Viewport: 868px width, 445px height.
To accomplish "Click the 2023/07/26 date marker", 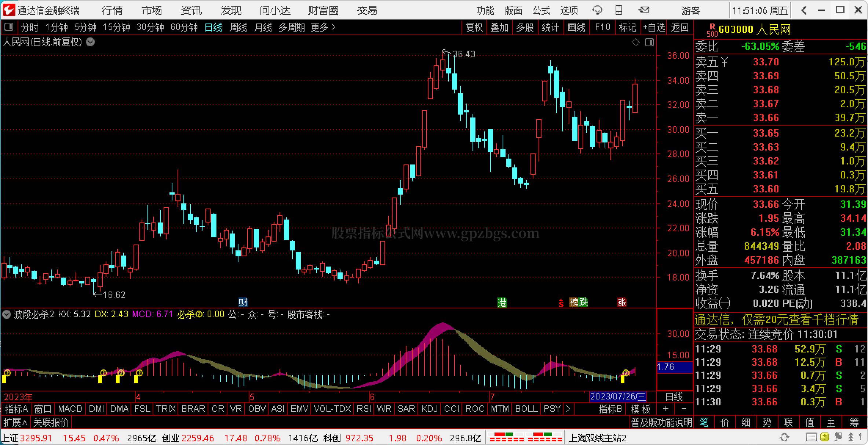I will click(x=617, y=397).
